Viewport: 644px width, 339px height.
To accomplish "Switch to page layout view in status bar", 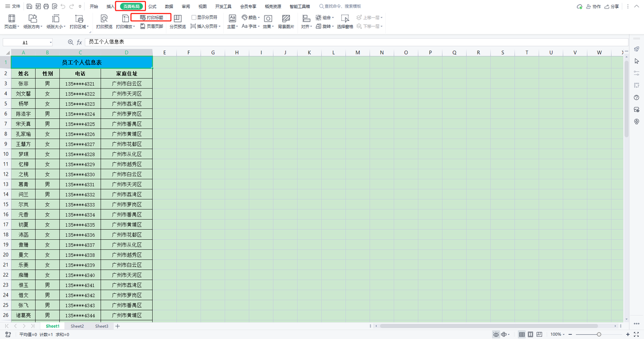I will tap(531, 334).
